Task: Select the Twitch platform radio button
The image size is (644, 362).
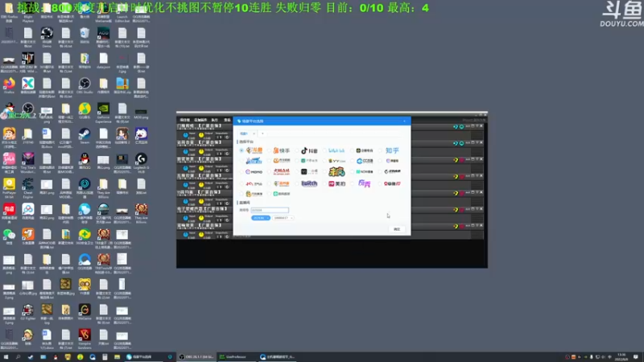Action: coord(297,183)
